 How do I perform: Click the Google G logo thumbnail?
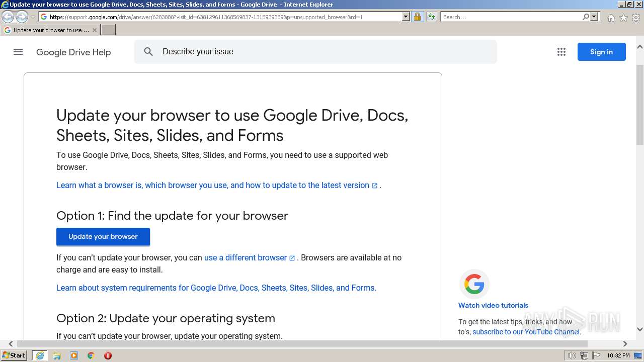pyautogui.click(x=474, y=284)
